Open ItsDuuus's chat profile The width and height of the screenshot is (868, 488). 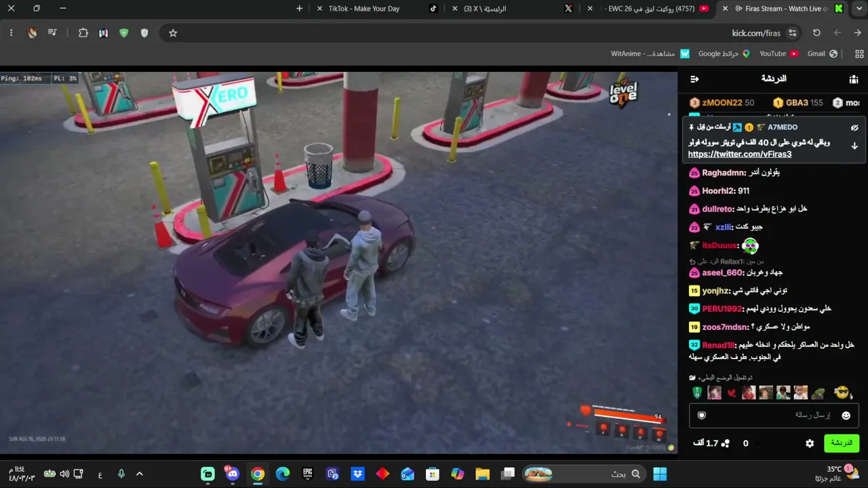coord(719,245)
